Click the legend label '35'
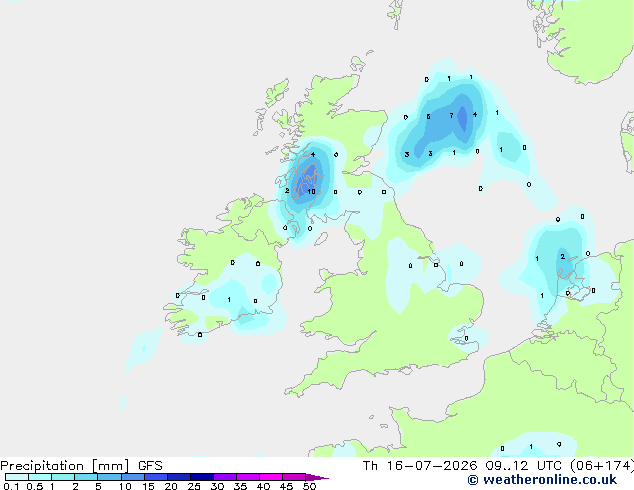Screen dimensions: 634x490 coord(240,486)
